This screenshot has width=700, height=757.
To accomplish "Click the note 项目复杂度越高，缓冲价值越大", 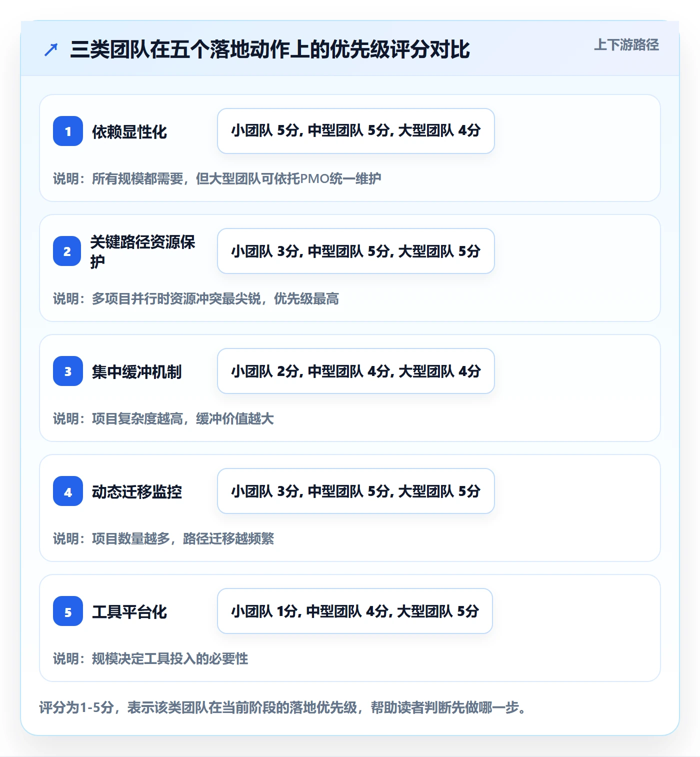I will click(163, 418).
